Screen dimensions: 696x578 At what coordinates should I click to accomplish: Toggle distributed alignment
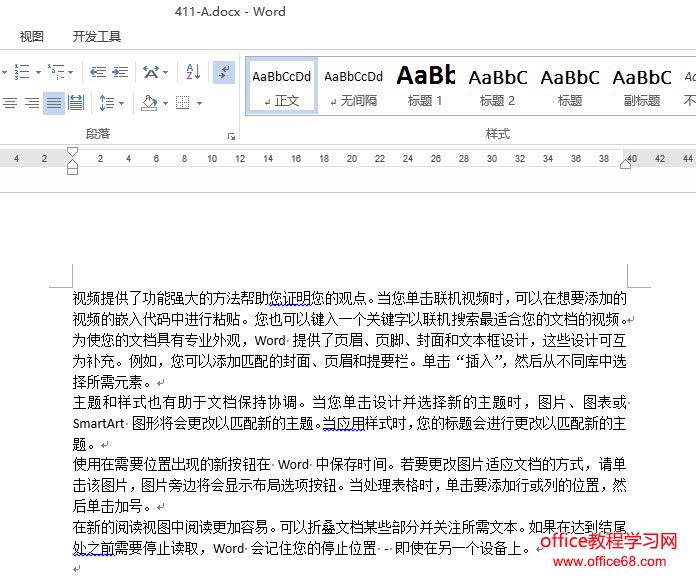pos(75,103)
